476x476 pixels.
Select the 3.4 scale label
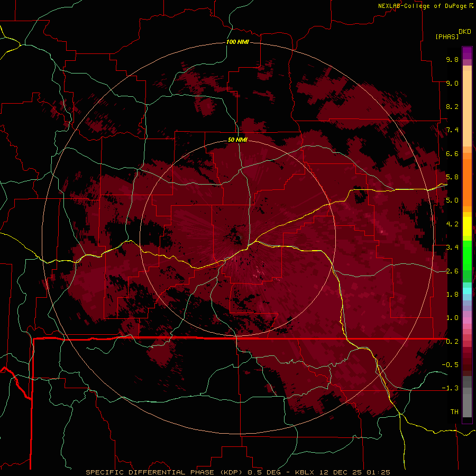click(x=452, y=248)
